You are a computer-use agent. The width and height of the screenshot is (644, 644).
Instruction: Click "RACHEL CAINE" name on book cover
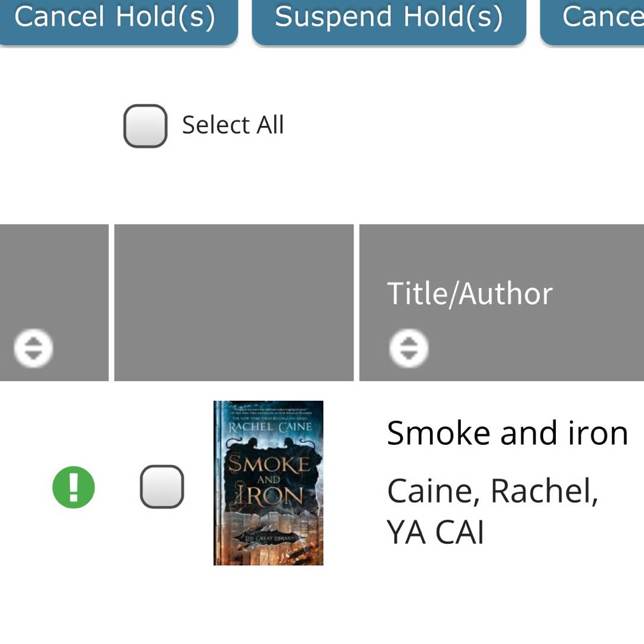(x=270, y=427)
